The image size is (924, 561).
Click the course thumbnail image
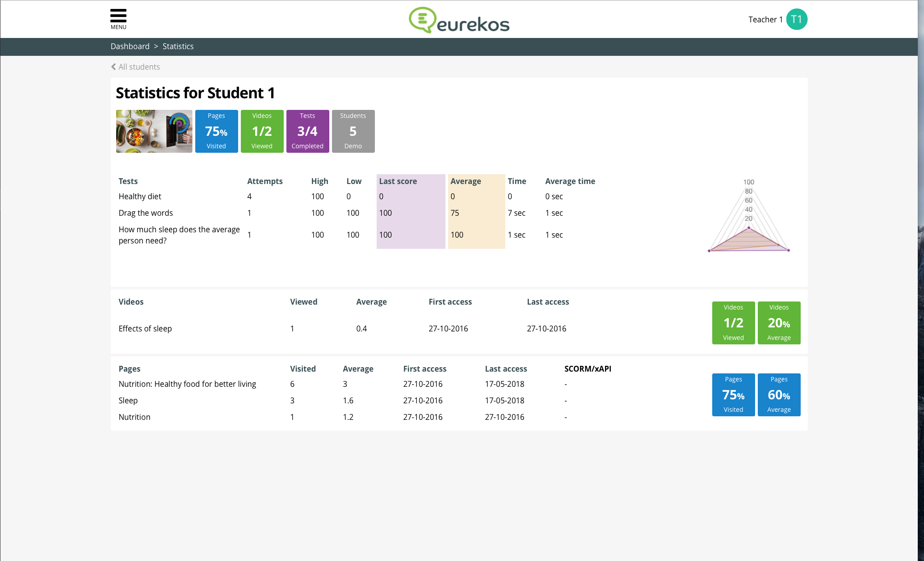pyautogui.click(x=154, y=131)
